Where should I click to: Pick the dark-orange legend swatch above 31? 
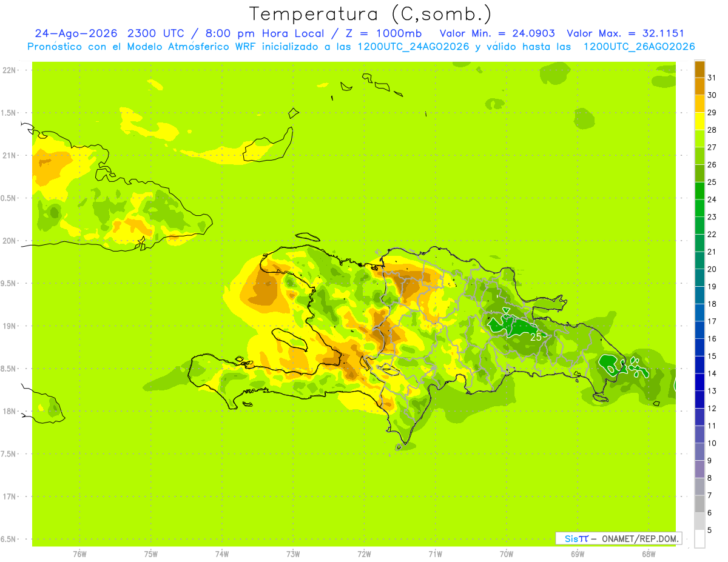[699, 69]
